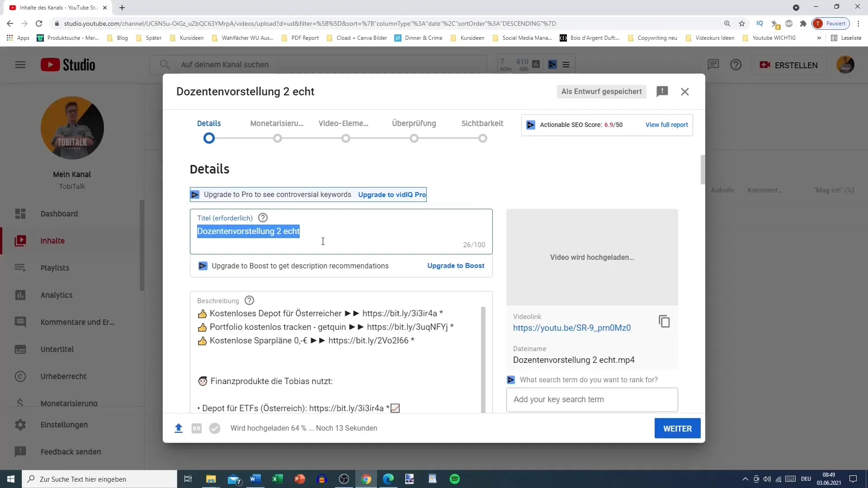
Task: Click the send feedback icon in dialog header
Action: (x=662, y=92)
